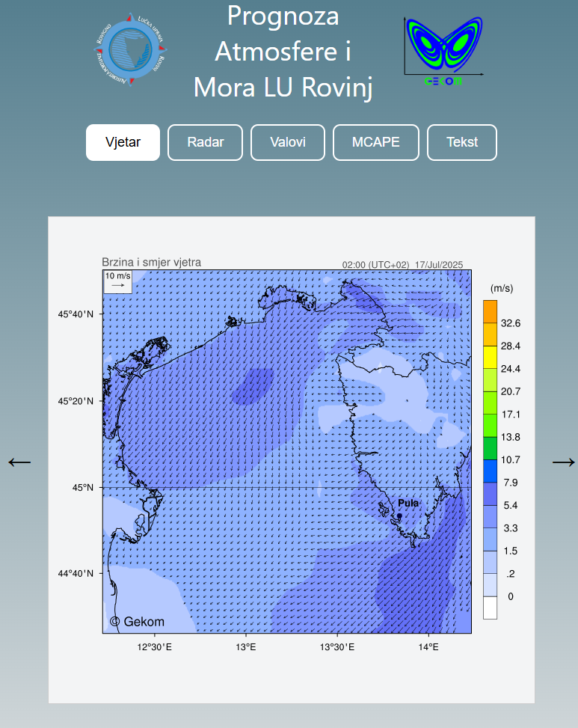
Task: Click the orange swatch atop the legend
Action: coord(490,311)
